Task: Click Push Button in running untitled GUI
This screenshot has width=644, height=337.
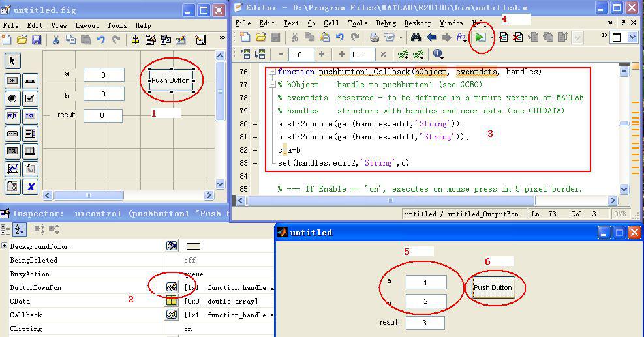Action: pos(493,287)
